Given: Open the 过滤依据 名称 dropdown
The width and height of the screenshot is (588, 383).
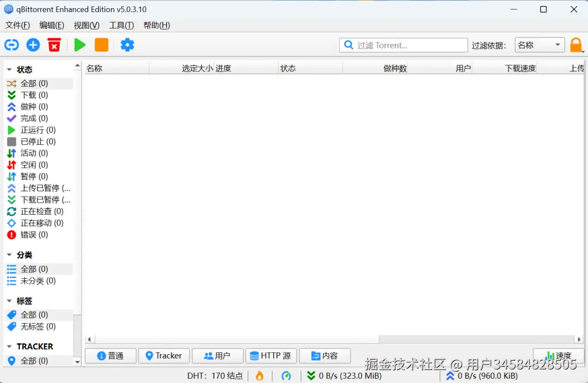Looking at the screenshot, I should 540,45.
